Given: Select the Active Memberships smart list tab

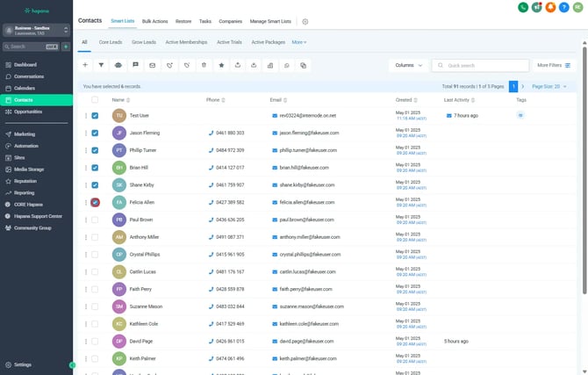Looking at the screenshot, I should pos(187,41).
